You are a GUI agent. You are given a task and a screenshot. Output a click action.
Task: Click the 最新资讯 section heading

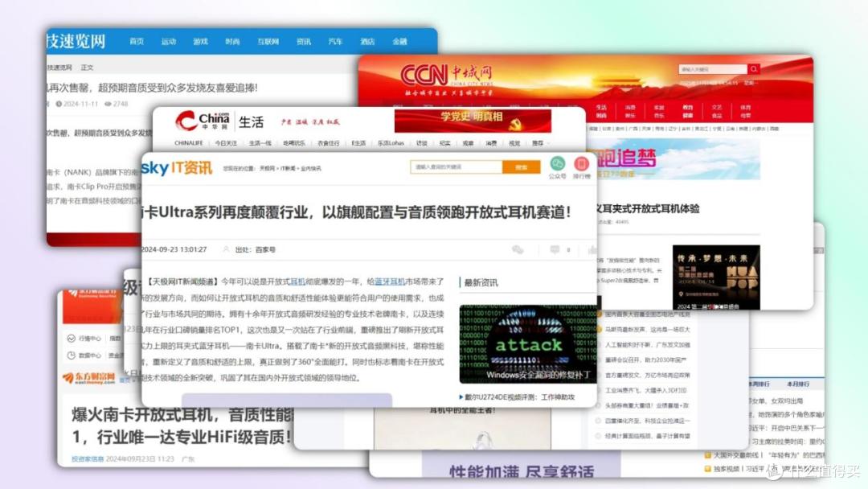point(481,283)
